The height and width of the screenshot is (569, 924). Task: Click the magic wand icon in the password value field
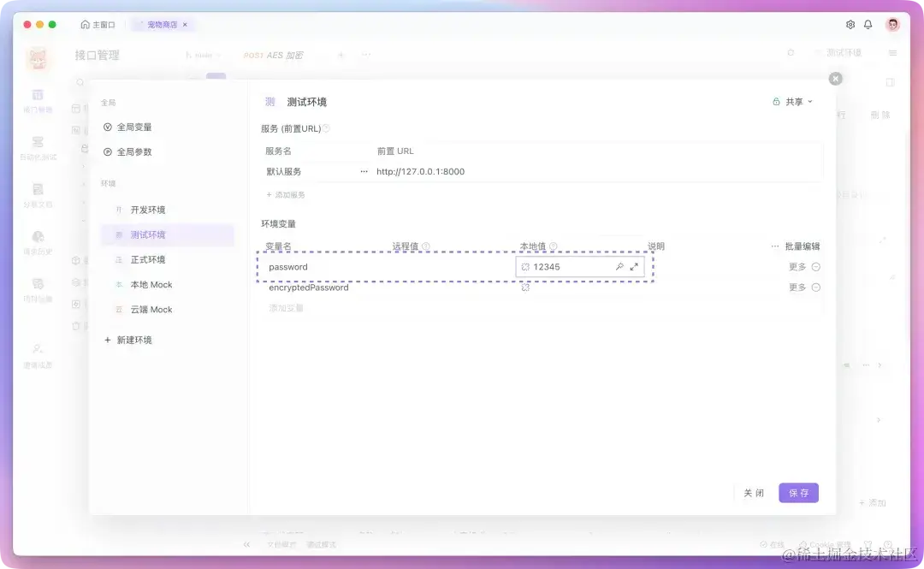(x=620, y=266)
